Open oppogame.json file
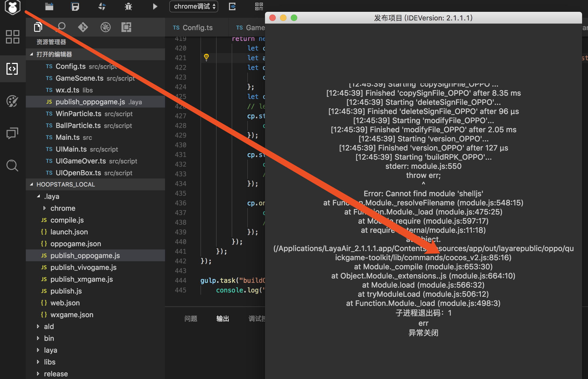This screenshot has width=588, height=379. (76, 244)
